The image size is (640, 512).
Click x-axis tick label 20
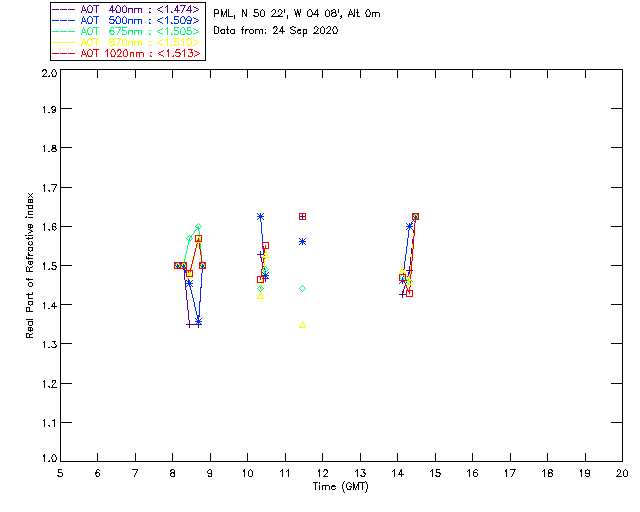622,474
